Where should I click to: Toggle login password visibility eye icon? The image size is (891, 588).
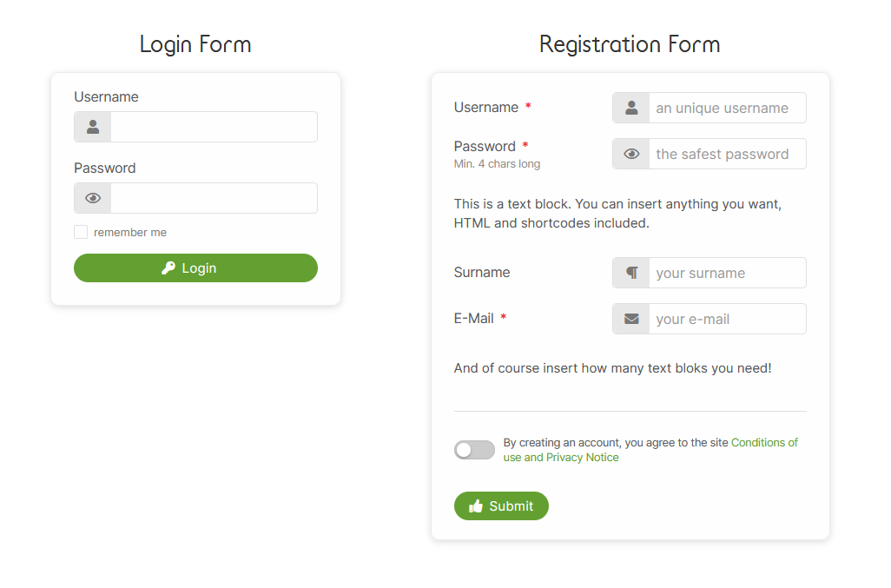click(93, 198)
